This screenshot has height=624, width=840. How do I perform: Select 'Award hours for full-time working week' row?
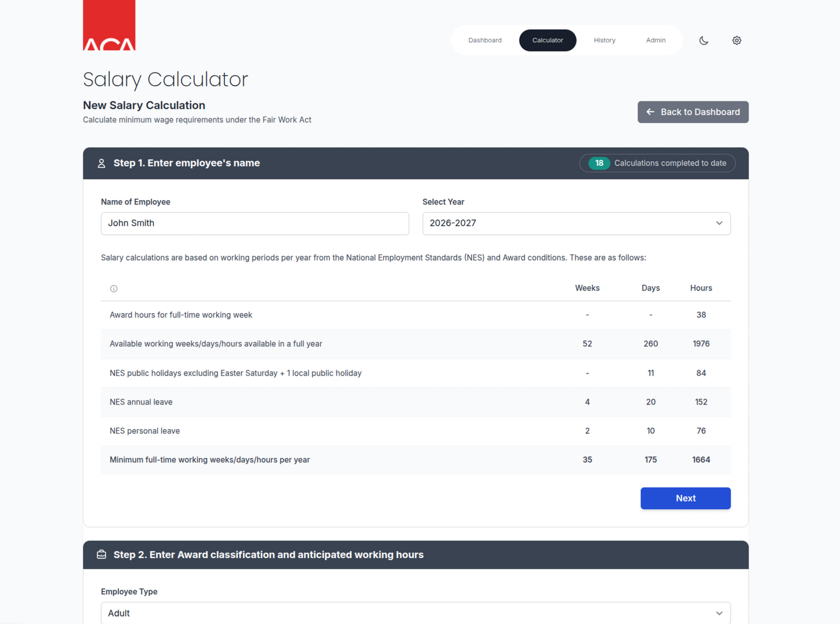point(416,315)
